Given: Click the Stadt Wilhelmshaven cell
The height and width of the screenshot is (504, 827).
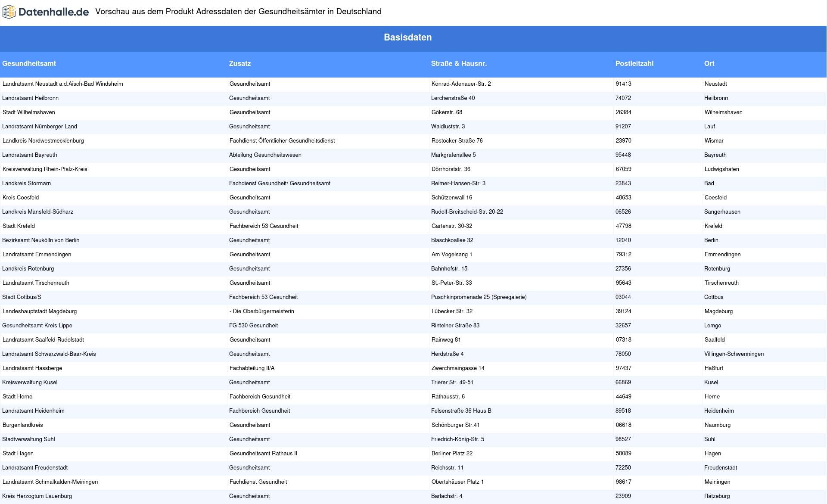Looking at the screenshot, I should point(29,112).
